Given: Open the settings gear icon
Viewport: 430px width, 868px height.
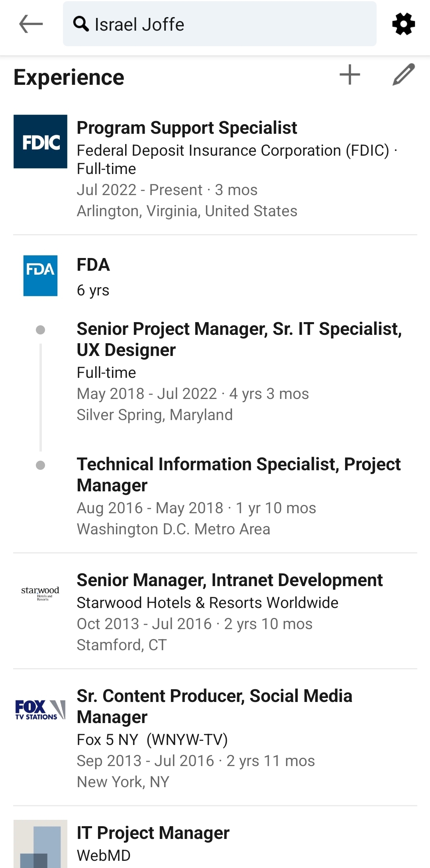Looking at the screenshot, I should [x=403, y=24].
